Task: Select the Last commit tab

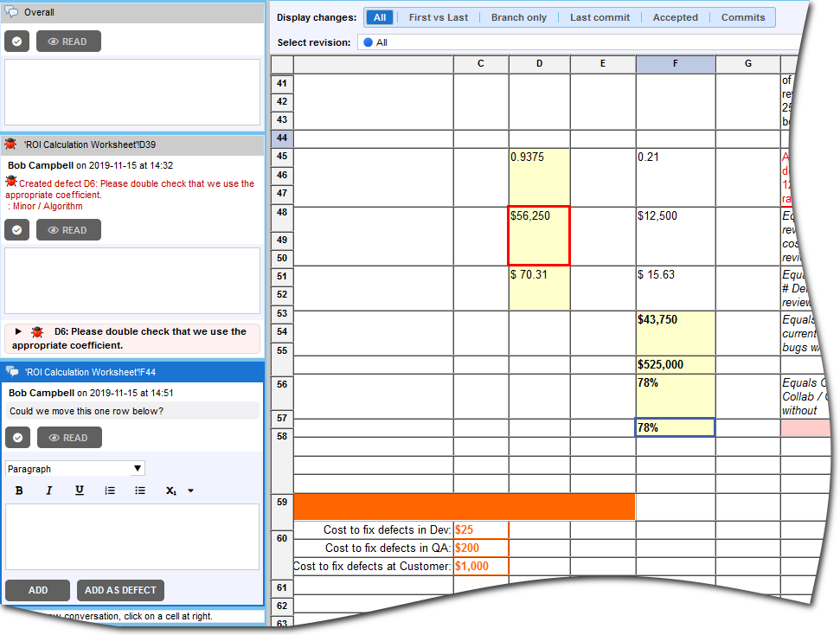Action: pos(600,17)
